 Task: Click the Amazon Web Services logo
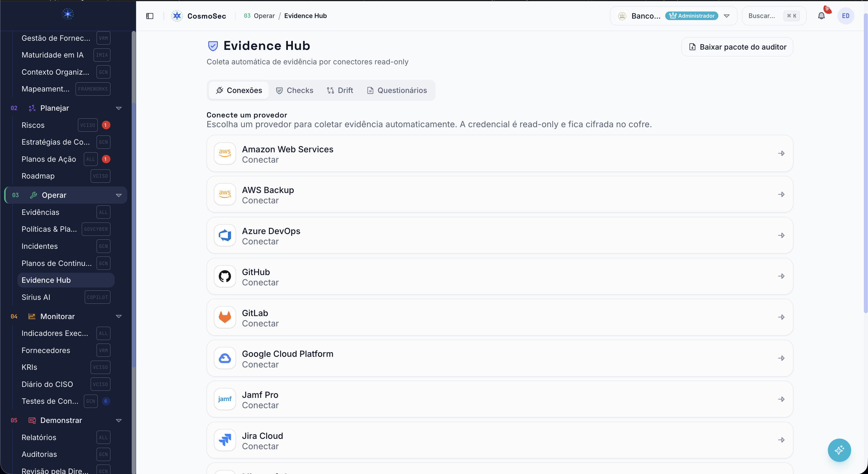225,153
